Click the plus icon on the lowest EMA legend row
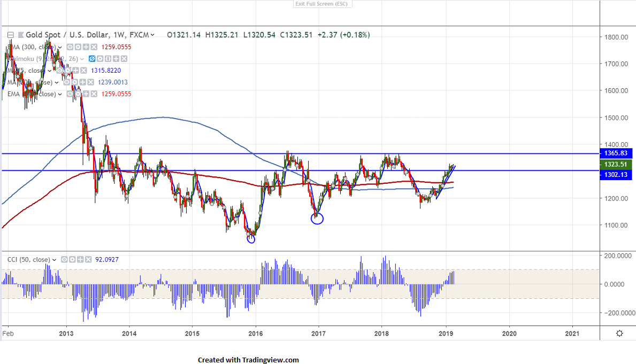Viewport: 636px width, 364px height. click(x=86, y=94)
